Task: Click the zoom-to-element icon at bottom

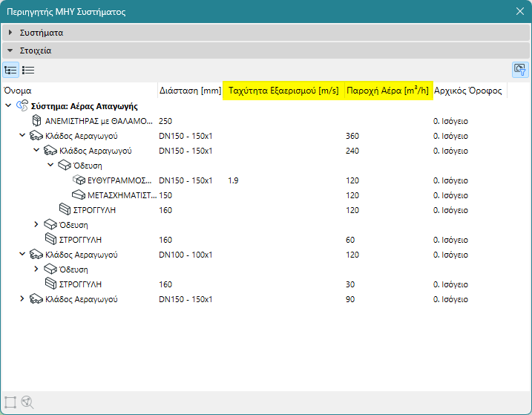Action: coord(27,402)
